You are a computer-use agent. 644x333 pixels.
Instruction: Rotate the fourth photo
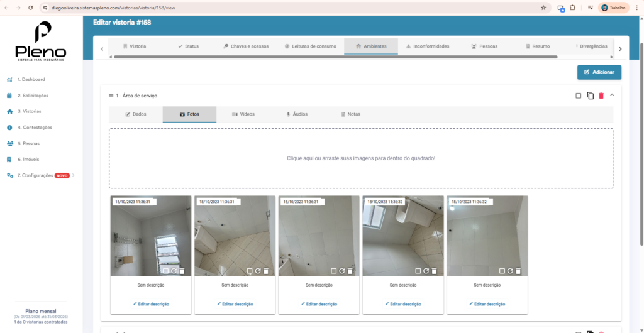pos(426,271)
